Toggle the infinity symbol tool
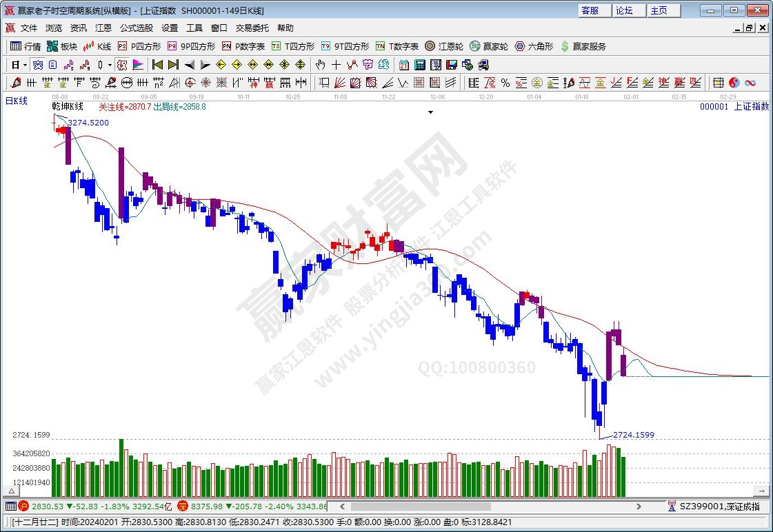The width and height of the screenshot is (773, 532). click(x=750, y=83)
